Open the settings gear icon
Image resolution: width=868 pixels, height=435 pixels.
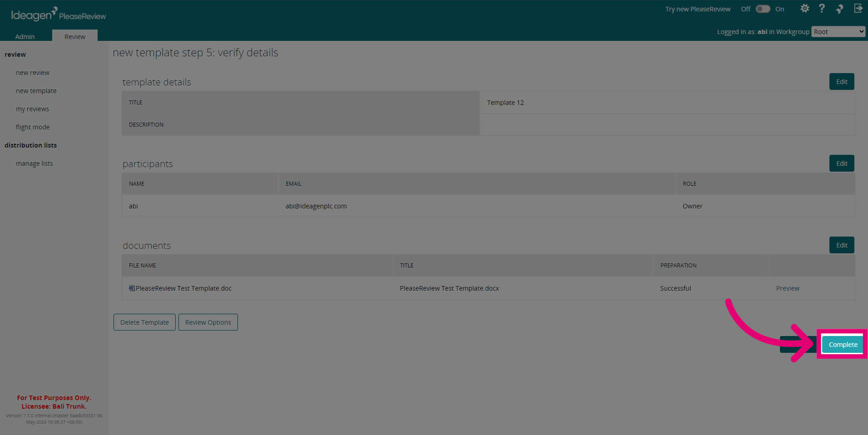pos(804,9)
